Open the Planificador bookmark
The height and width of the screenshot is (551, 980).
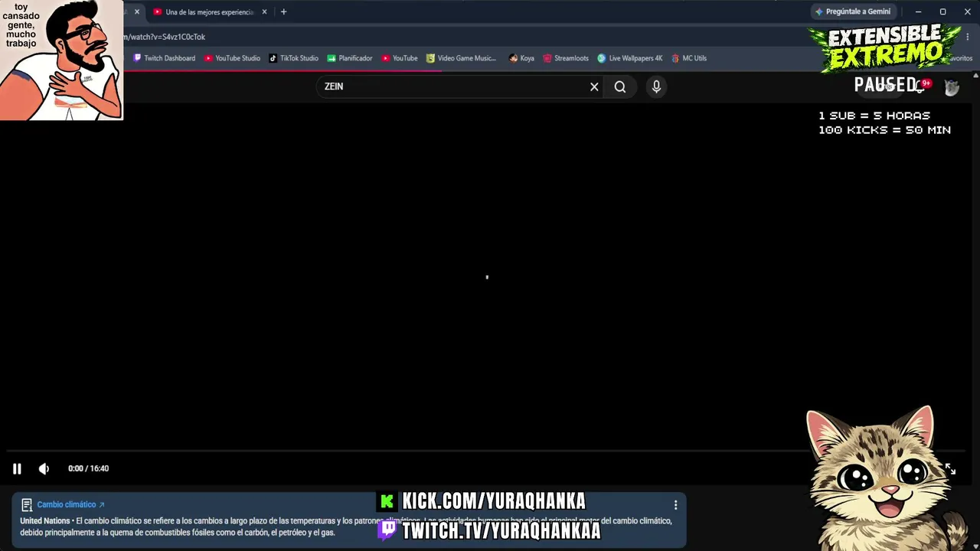point(350,58)
